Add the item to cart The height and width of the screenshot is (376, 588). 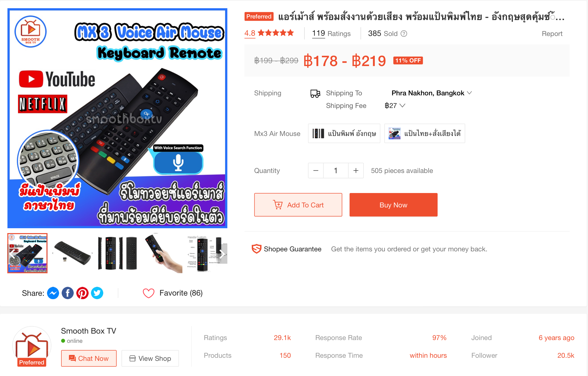298,205
